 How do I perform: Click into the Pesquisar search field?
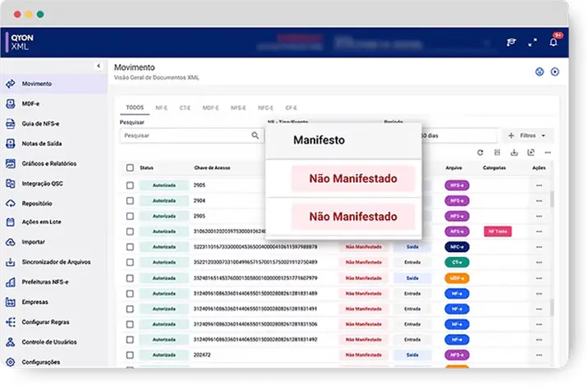click(185, 135)
